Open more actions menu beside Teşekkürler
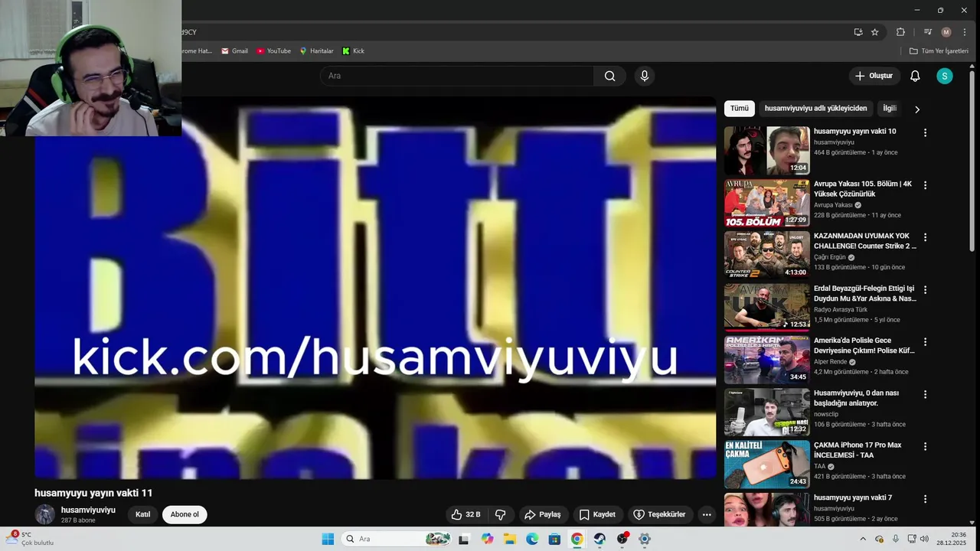 pos(707,514)
